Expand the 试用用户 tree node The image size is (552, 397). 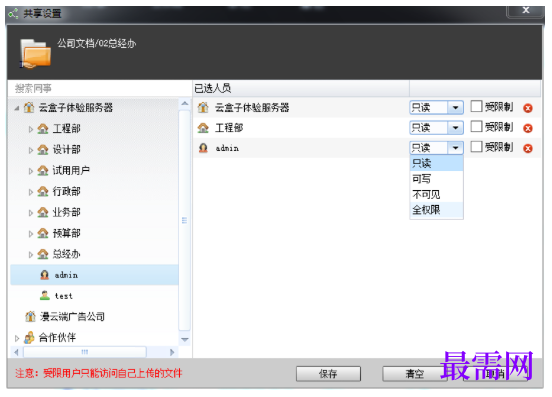point(31,171)
